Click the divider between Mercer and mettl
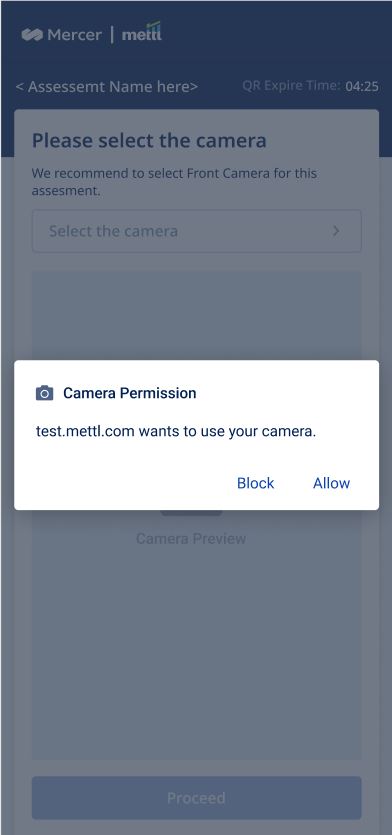The width and height of the screenshot is (392, 835). coord(112,35)
